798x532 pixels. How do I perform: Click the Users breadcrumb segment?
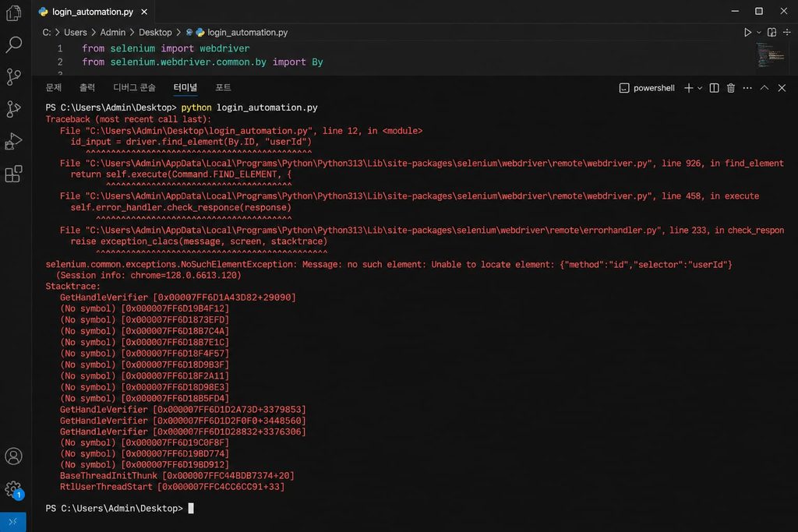(x=76, y=32)
